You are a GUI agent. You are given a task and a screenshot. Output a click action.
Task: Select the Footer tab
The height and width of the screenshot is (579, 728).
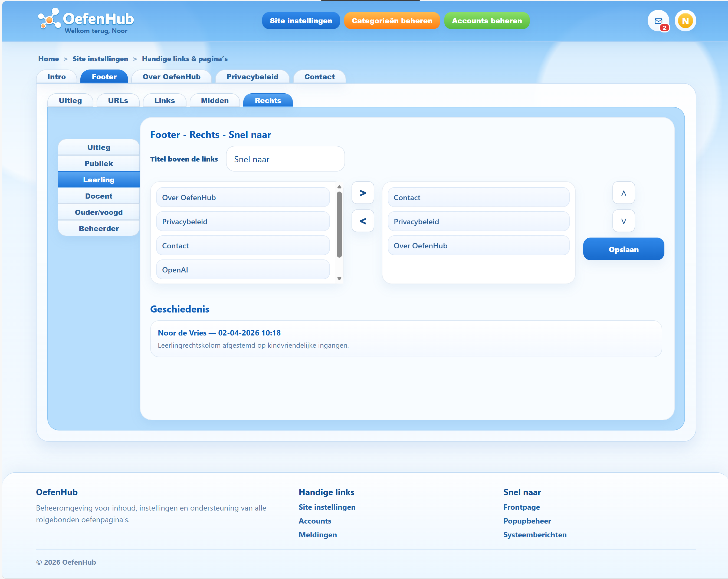pos(104,77)
